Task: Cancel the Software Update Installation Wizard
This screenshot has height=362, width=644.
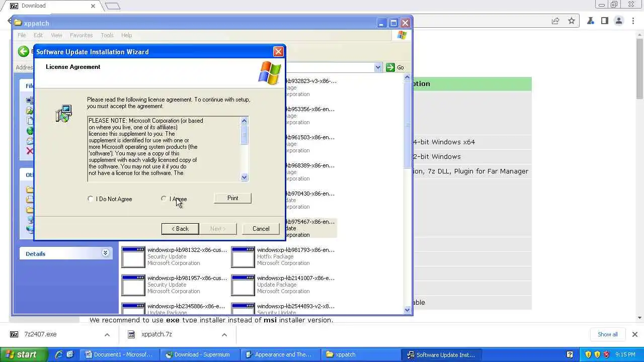Action: point(261,229)
